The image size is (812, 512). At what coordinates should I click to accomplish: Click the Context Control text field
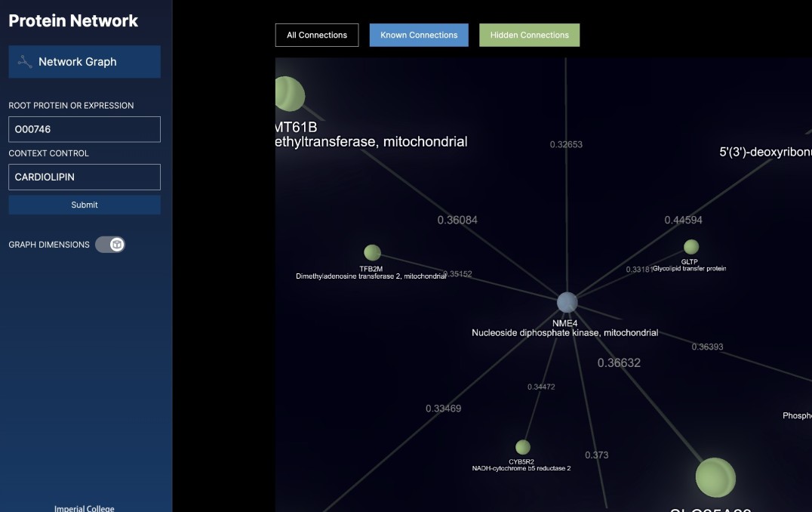[x=85, y=177]
